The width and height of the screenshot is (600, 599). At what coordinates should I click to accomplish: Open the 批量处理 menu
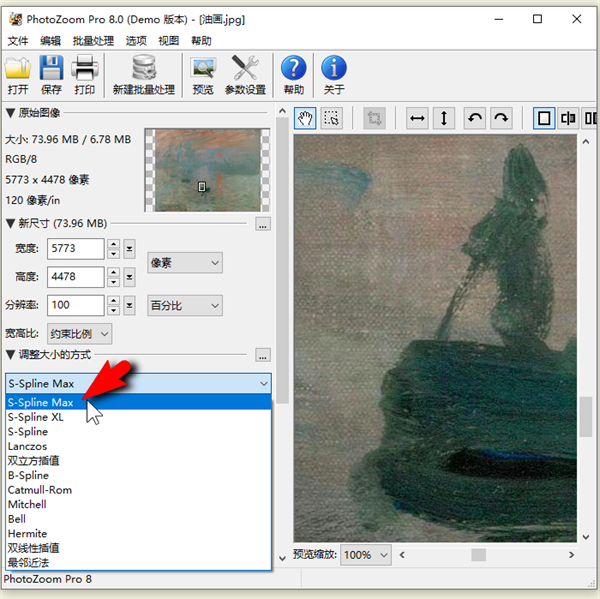[93, 41]
